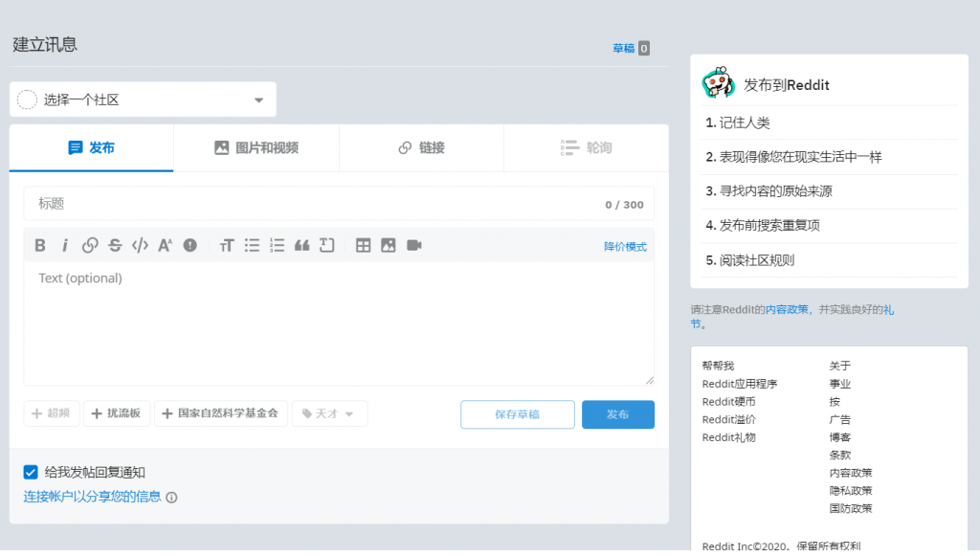Click the 连接帐户以分享您的信息 link
The image size is (980, 556).
point(93,497)
